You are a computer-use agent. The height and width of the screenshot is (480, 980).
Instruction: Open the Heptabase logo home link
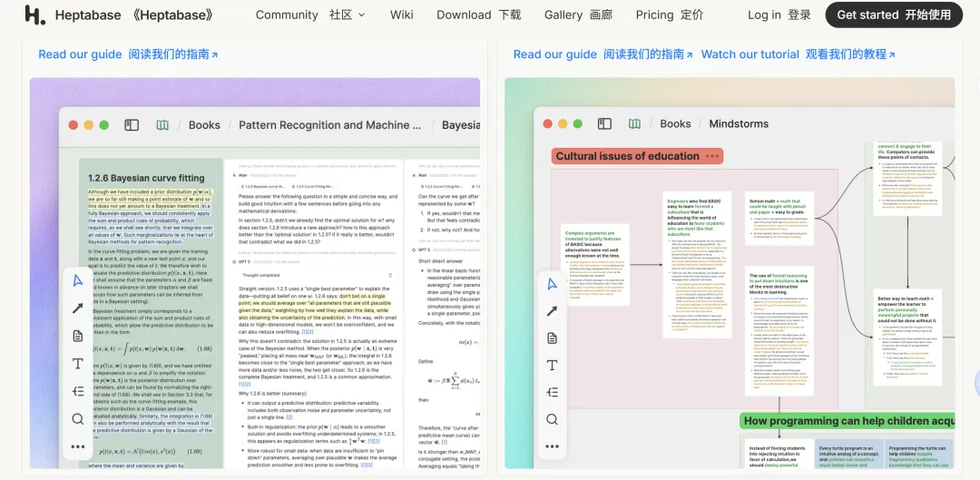119,15
